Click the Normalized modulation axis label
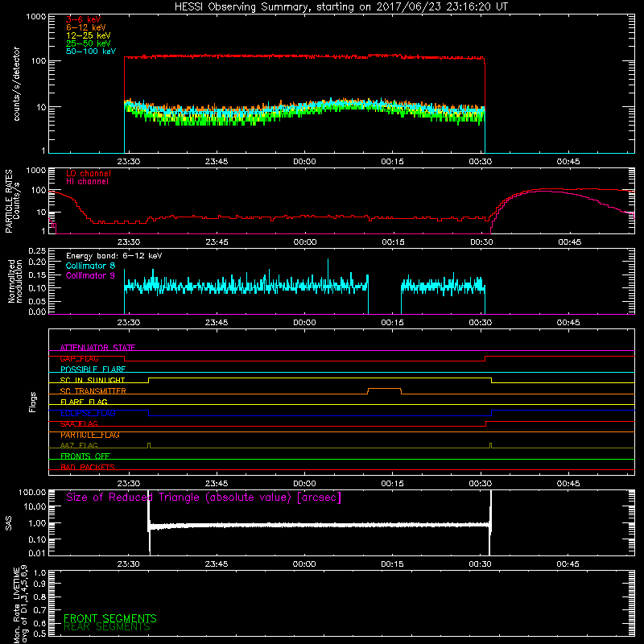The image size is (644, 644). click(14, 281)
